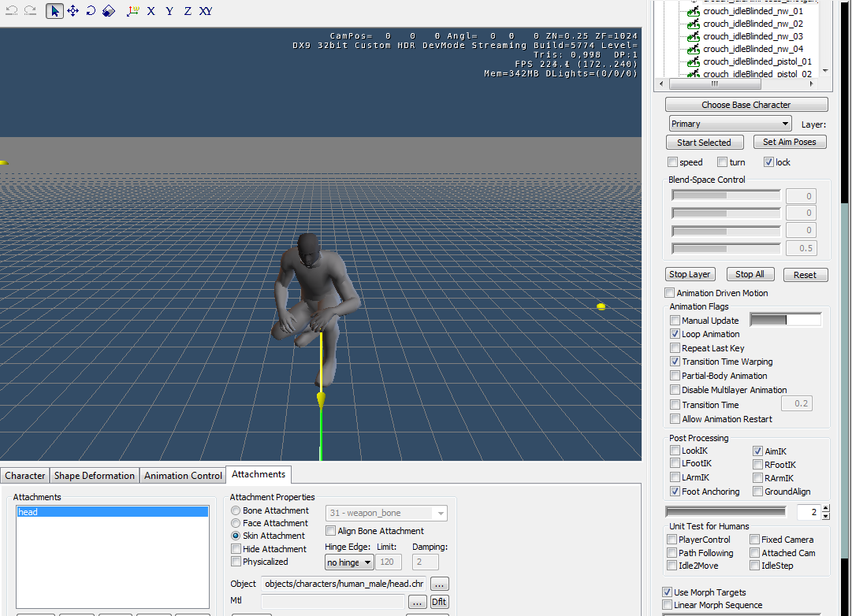Image resolution: width=852 pixels, height=616 pixels.
Task: Select animation crouch_idleBlinded_nw_01 icon
Action: pos(694,11)
